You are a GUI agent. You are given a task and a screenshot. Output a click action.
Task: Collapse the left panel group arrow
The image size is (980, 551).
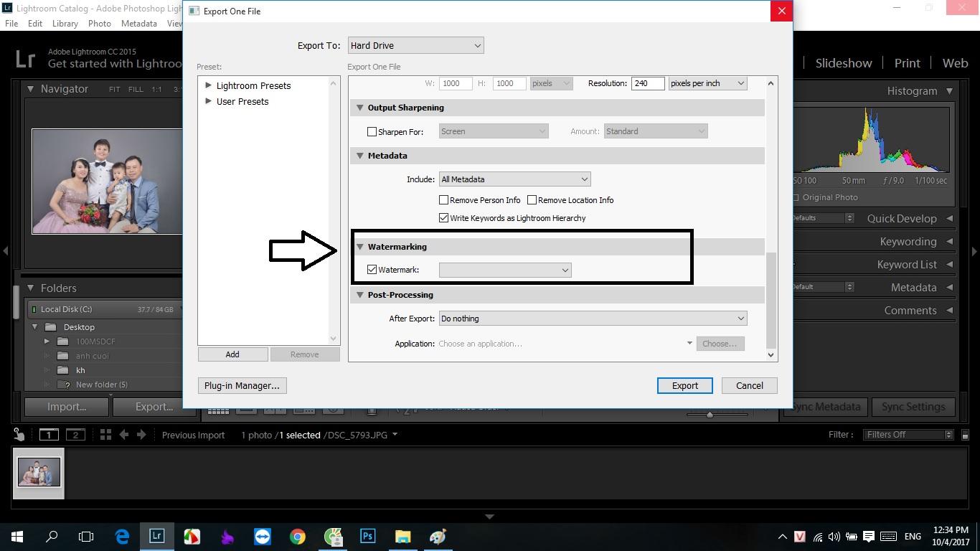pos(6,251)
